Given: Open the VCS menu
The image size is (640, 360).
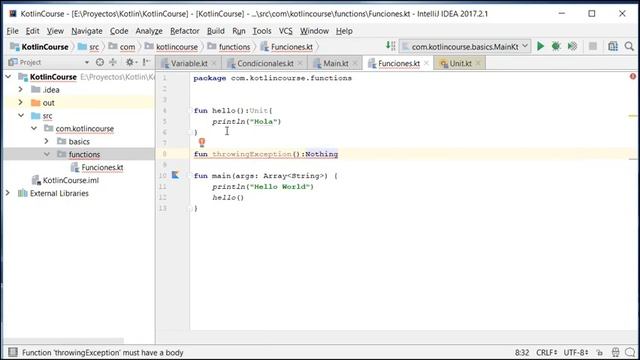Looking at the screenshot, I should [x=286, y=31].
